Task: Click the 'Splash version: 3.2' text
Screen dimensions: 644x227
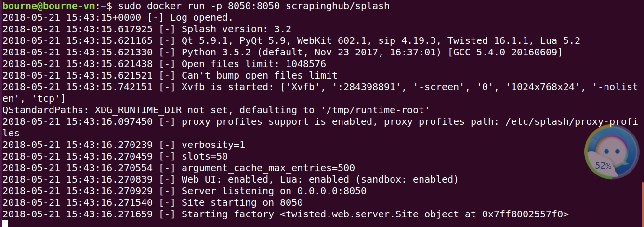Action: pos(236,29)
